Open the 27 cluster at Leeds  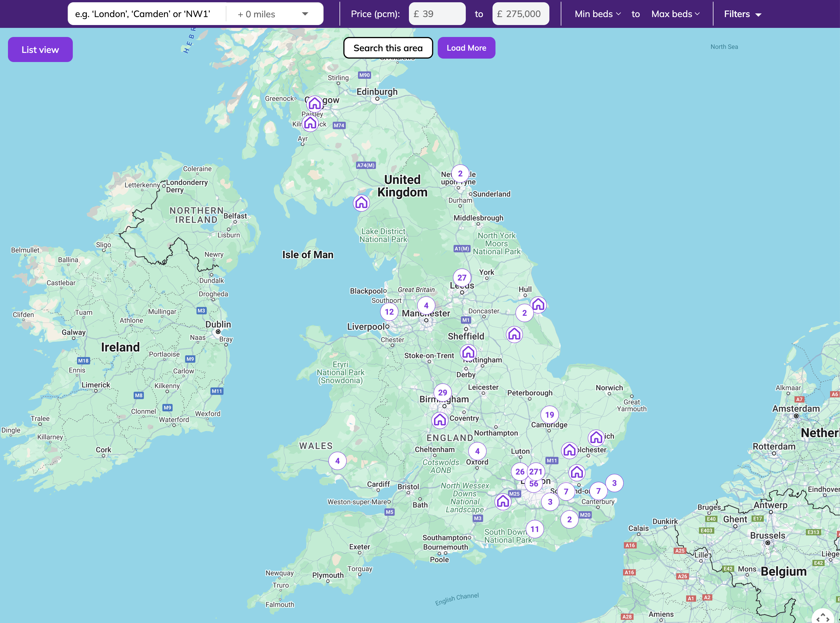tap(462, 278)
